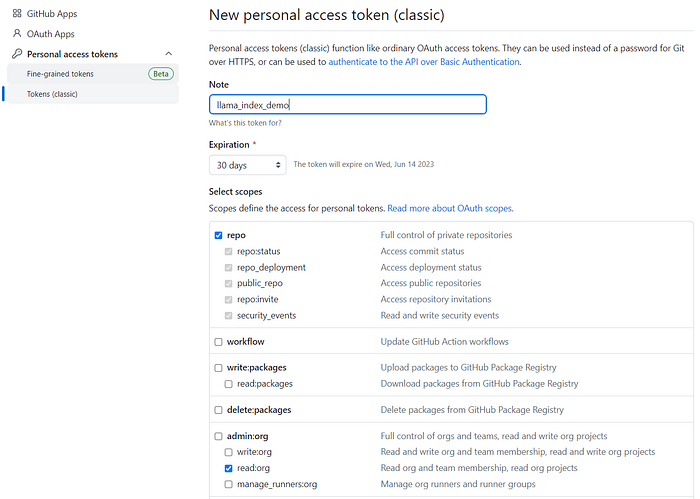Check the write:packages scope
The width and height of the screenshot is (700, 499).
[x=218, y=368]
